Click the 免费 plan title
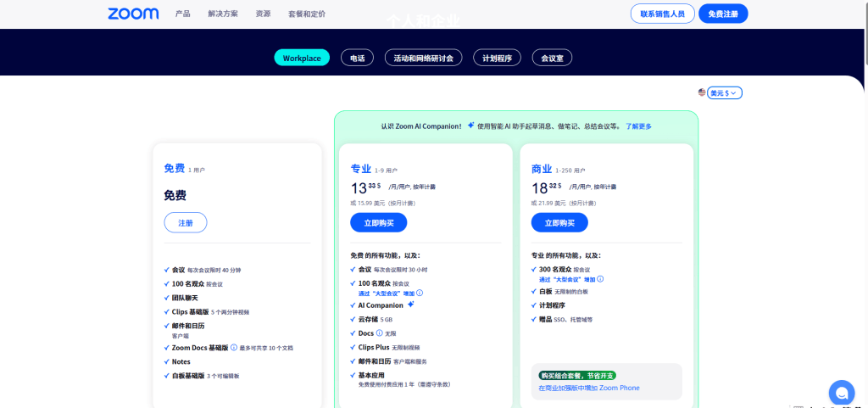This screenshot has width=868, height=408. pyautogui.click(x=175, y=168)
